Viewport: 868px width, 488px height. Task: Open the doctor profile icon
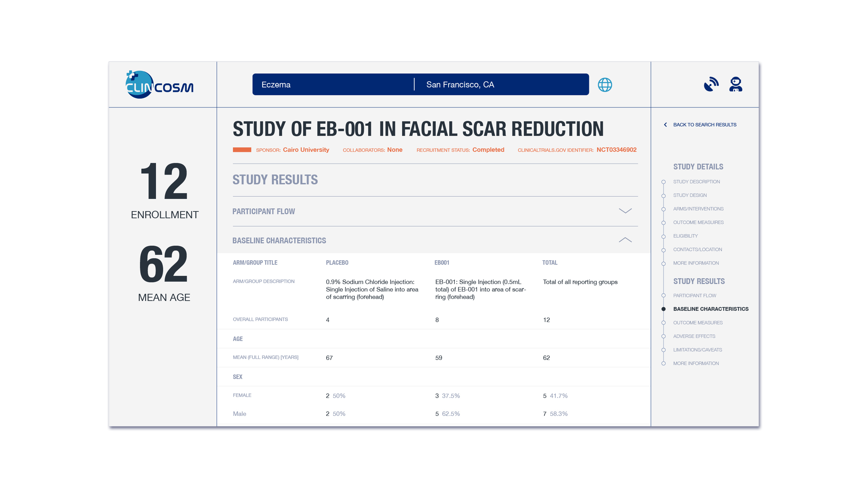click(735, 84)
